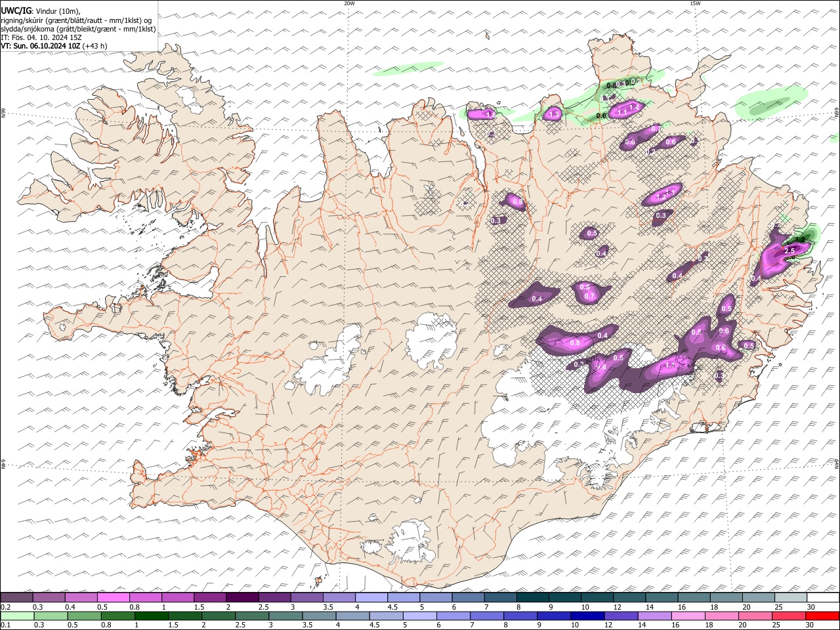Click the 4.5 label in the top legend row
This screenshot has height=630, width=840.
click(x=393, y=607)
